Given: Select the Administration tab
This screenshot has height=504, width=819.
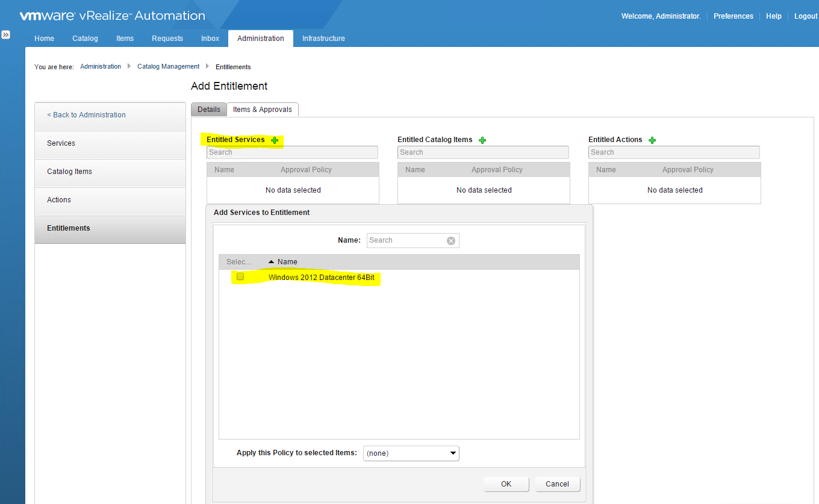Looking at the screenshot, I should point(261,39).
